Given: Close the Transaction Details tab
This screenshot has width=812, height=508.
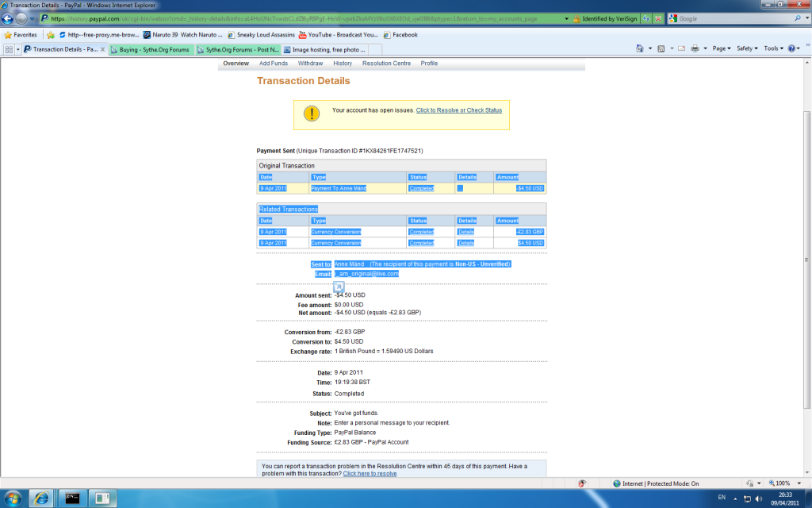Looking at the screenshot, I should tap(102, 50).
